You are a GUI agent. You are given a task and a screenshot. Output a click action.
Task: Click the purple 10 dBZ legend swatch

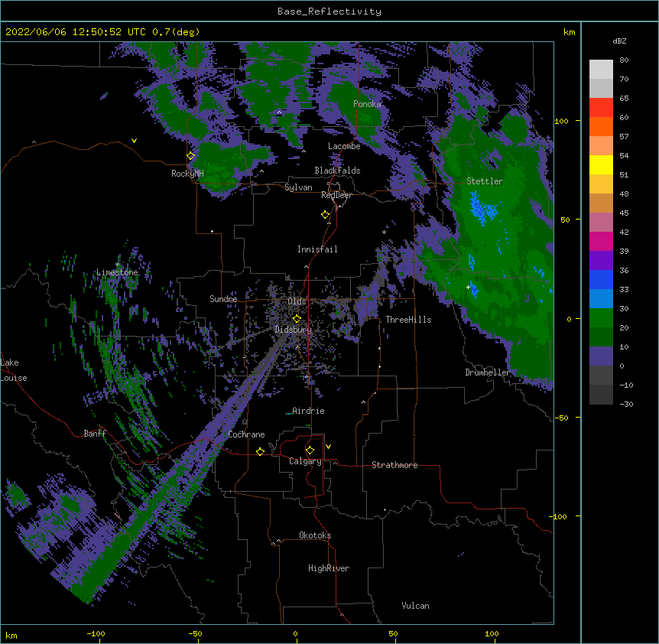(x=601, y=356)
